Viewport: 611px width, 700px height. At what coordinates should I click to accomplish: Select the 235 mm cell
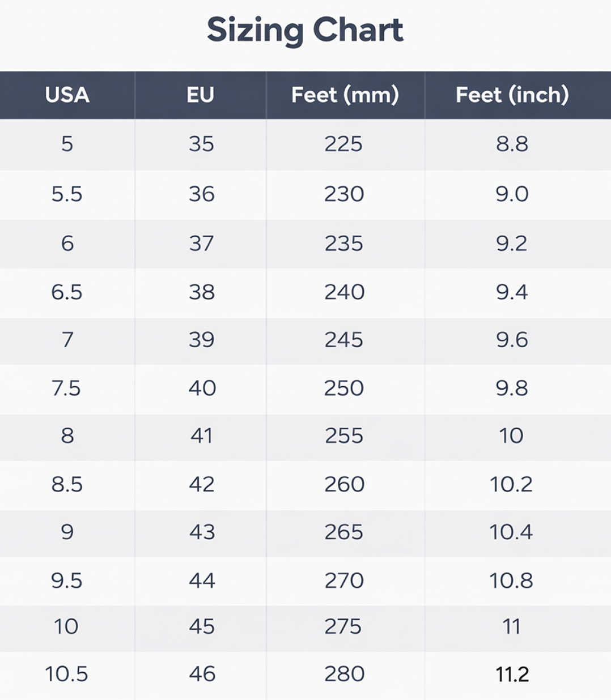point(343,244)
